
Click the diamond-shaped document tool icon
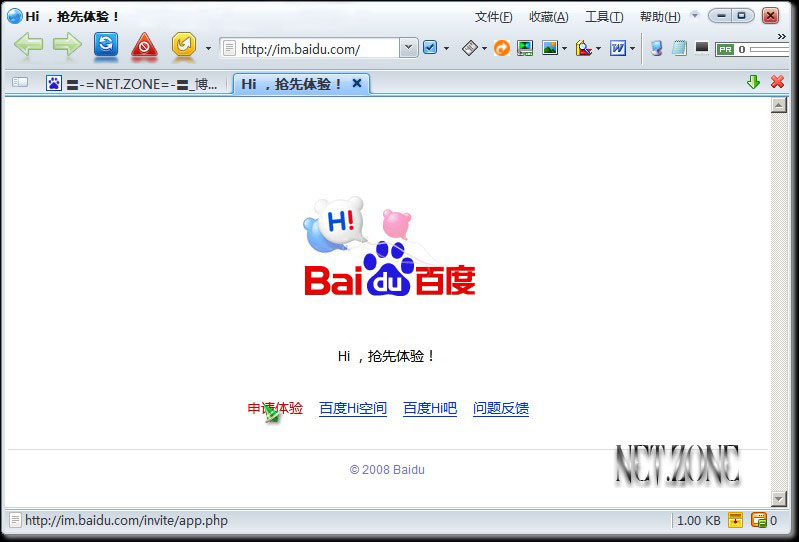coord(470,48)
